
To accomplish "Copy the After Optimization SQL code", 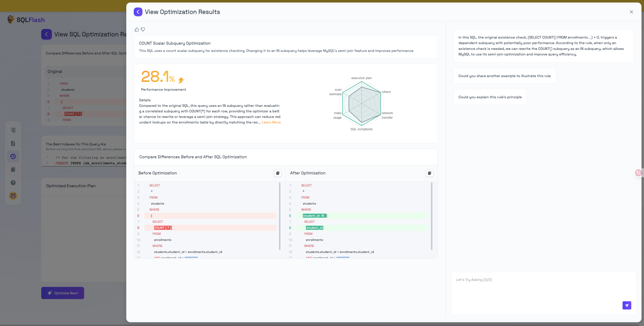I will pos(429,173).
